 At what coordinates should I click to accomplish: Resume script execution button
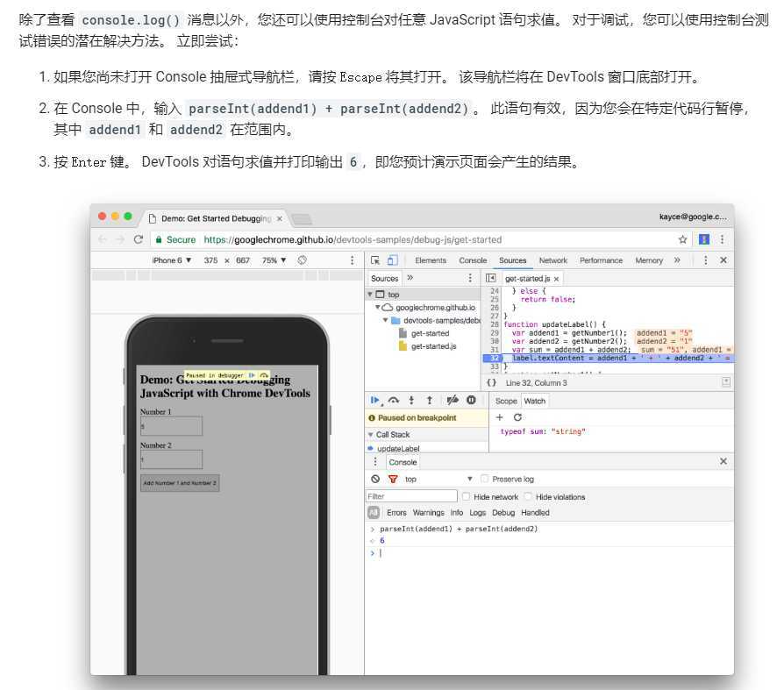(x=375, y=400)
